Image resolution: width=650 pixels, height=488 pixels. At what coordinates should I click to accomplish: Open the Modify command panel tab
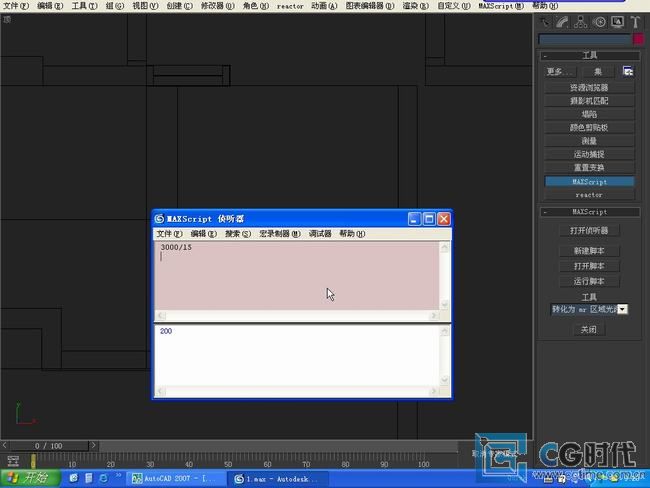point(562,22)
